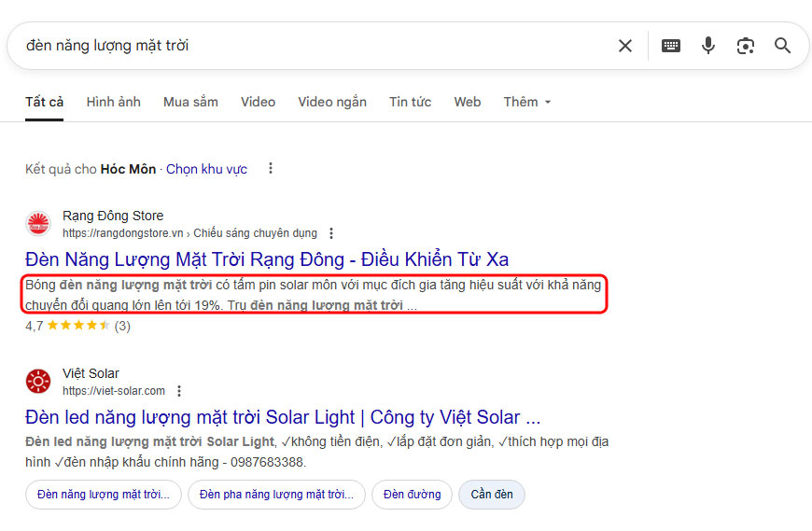This screenshot has width=812, height=531.
Task: Click the Hóc Môn location text
Action: tap(128, 169)
